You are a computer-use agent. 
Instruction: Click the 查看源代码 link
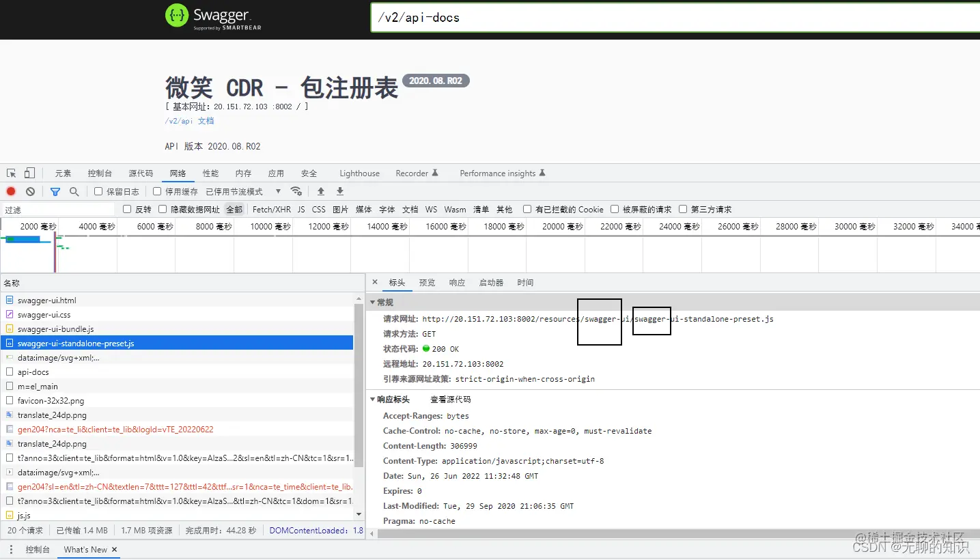[450, 400]
